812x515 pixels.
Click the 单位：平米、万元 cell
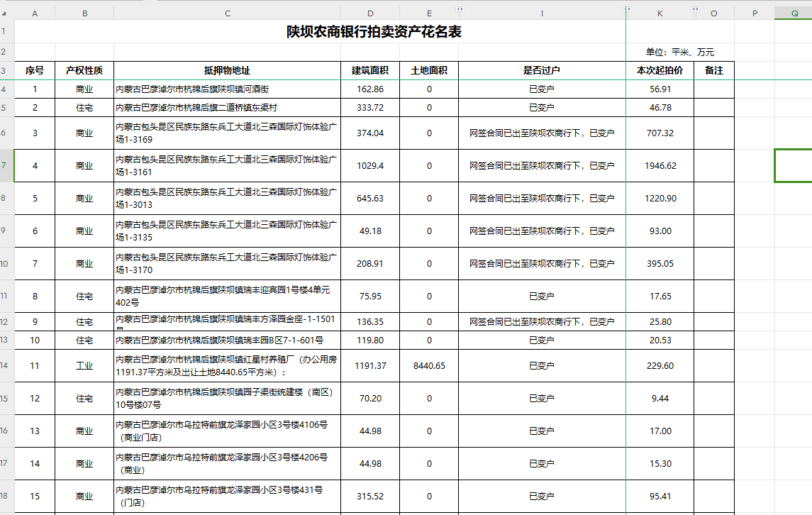[680, 52]
